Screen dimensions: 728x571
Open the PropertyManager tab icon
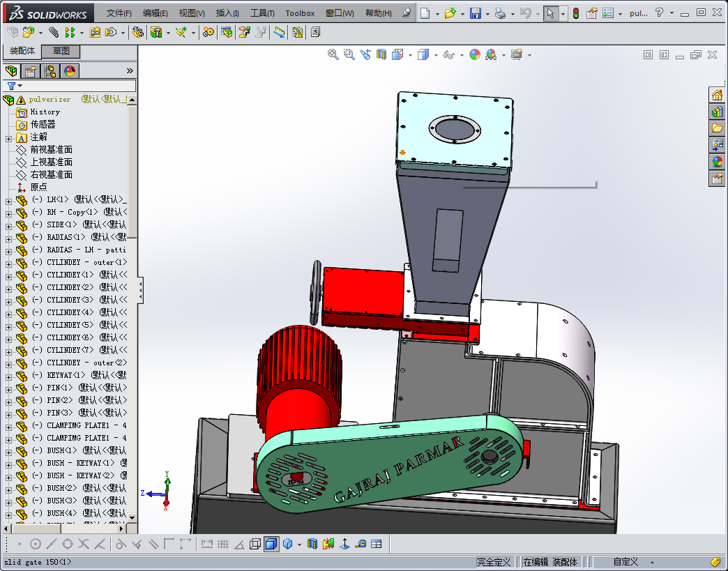[x=31, y=71]
